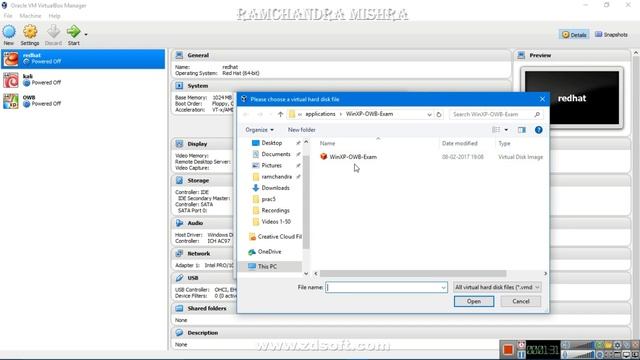This screenshot has width=640, height=360.
Task: Select the kali virtual machine
Action: 83,80
